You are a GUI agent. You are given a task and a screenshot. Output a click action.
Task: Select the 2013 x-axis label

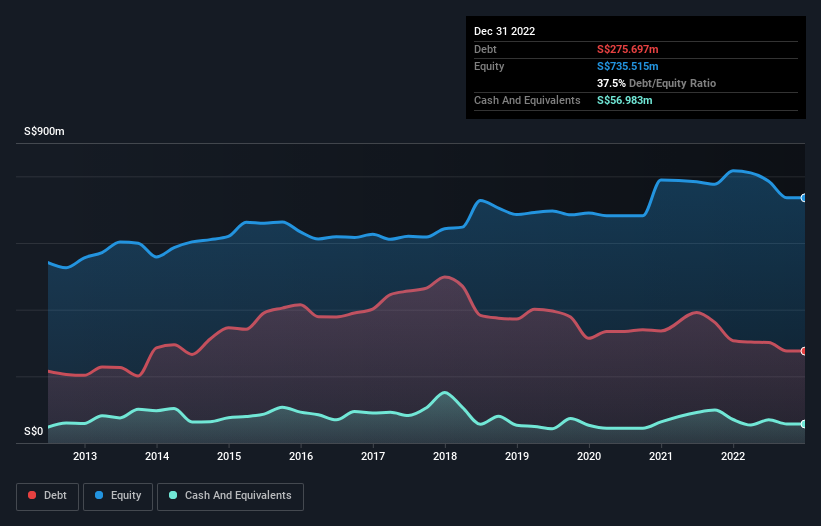(85, 456)
